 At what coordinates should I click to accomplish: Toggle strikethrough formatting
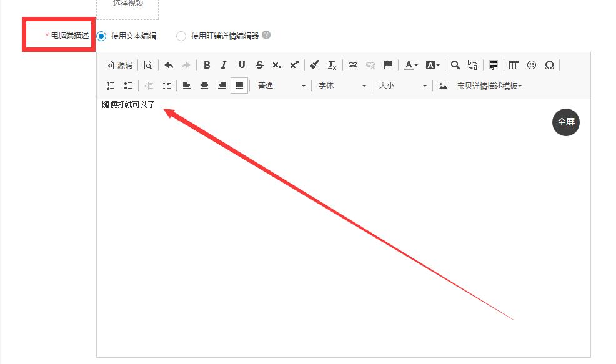pos(259,65)
